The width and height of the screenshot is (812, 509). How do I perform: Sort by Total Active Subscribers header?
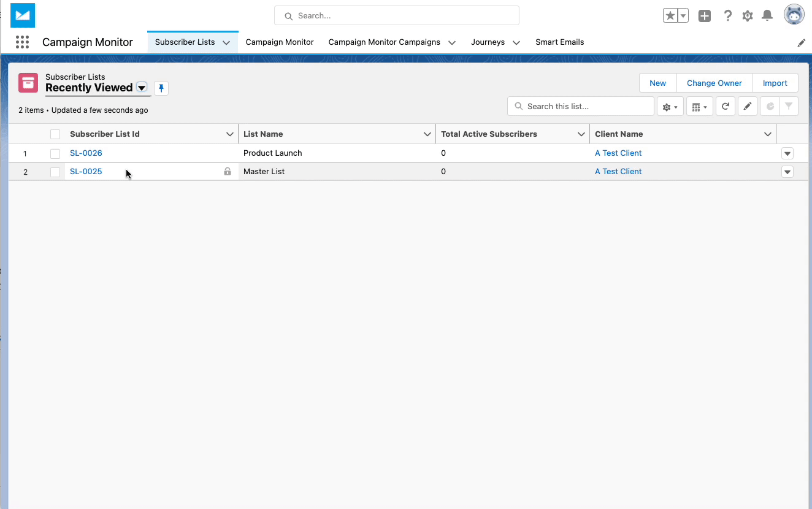[489, 134]
